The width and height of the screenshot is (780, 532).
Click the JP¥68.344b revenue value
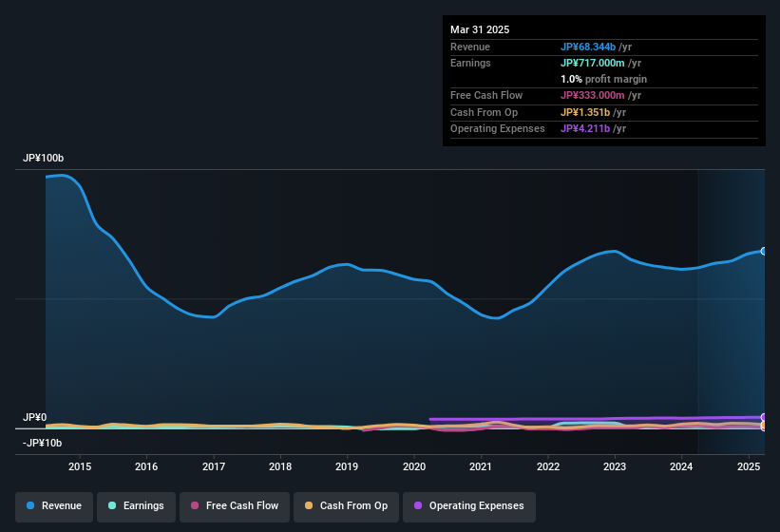click(x=588, y=47)
